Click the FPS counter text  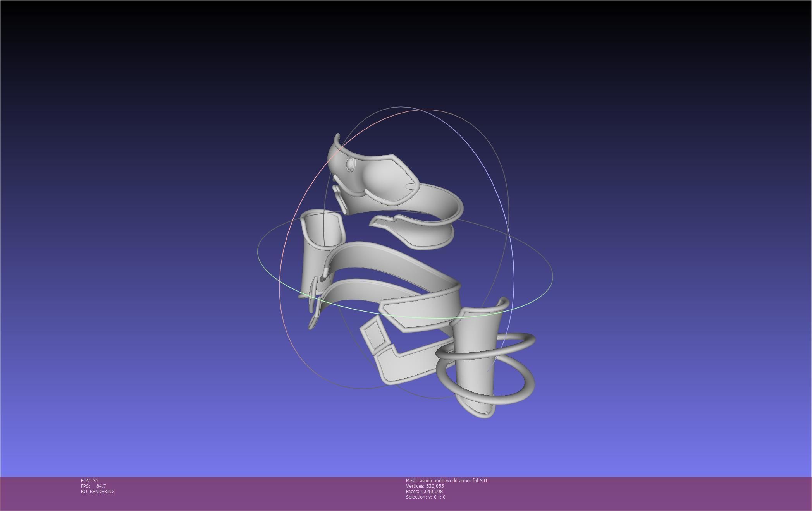click(x=93, y=486)
